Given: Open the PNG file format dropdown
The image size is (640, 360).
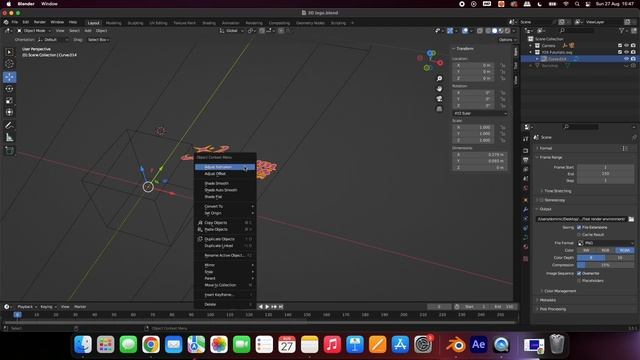Looking at the screenshot, I should click(606, 243).
